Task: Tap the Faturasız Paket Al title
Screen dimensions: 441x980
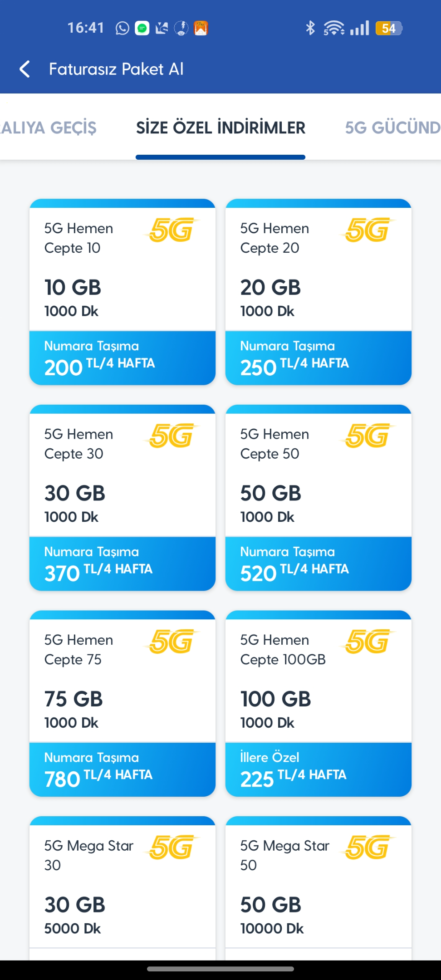Action: point(116,69)
